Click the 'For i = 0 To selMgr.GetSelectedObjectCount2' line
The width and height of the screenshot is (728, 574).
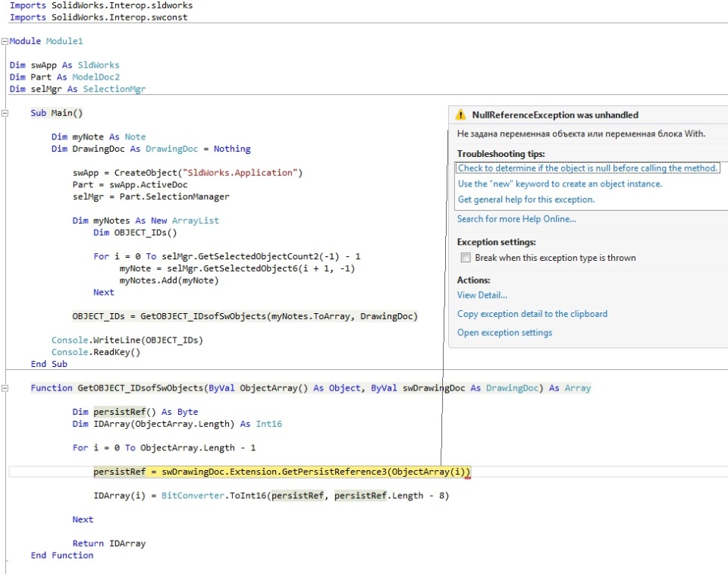(x=227, y=256)
